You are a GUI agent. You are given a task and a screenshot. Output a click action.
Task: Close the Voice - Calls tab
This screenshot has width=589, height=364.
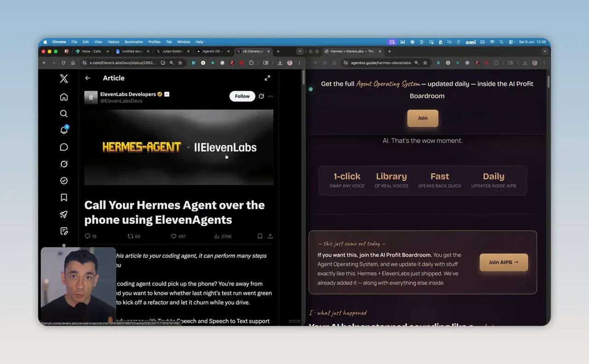click(x=108, y=51)
